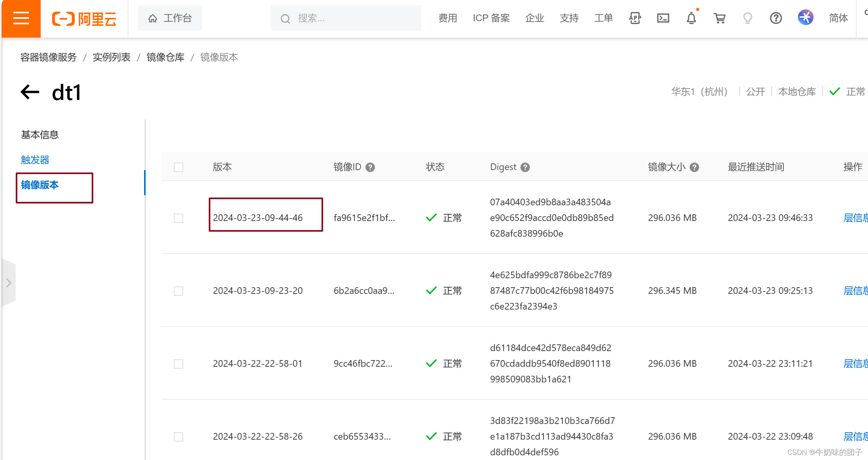Click 层信息 for version 2024-03-22-22-58-01
The image size is (868, 460).
click(x=855, y=364)
